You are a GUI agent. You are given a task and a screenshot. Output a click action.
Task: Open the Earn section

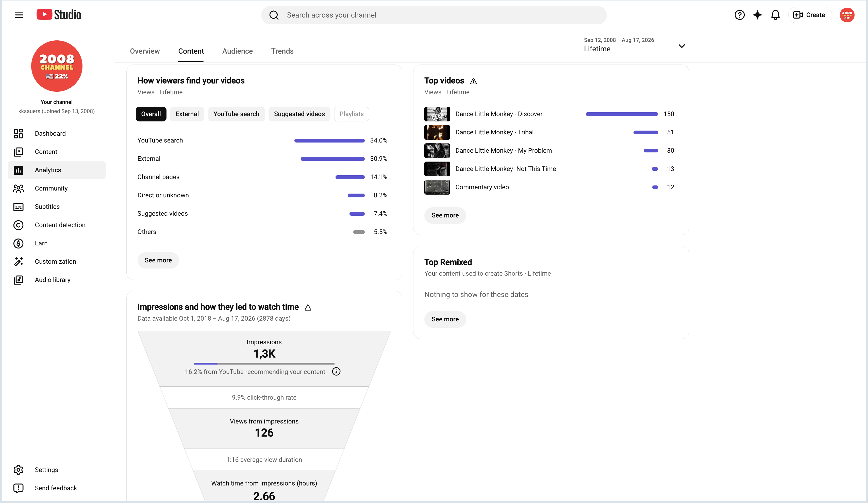tap(57, 243)
